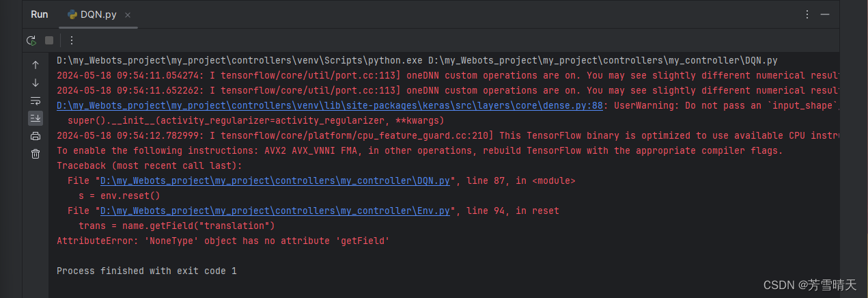Close the DQN.py run tab

[128, 14]
